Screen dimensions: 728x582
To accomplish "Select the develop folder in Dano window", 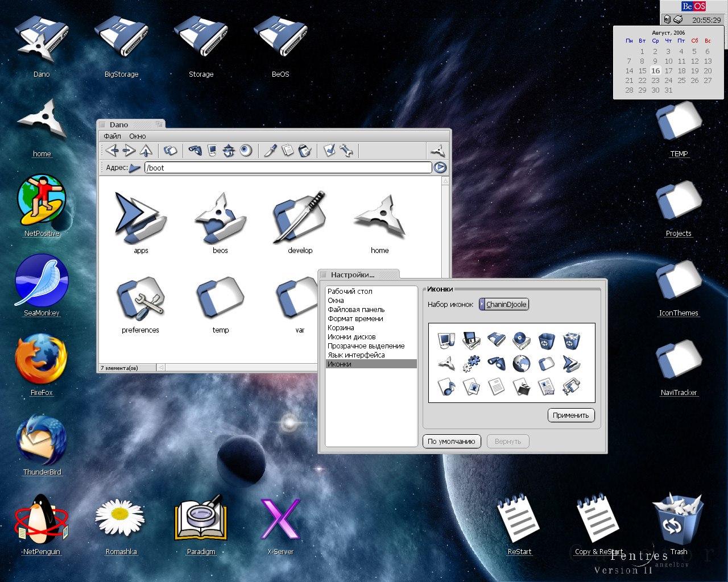I will [300, 223].
